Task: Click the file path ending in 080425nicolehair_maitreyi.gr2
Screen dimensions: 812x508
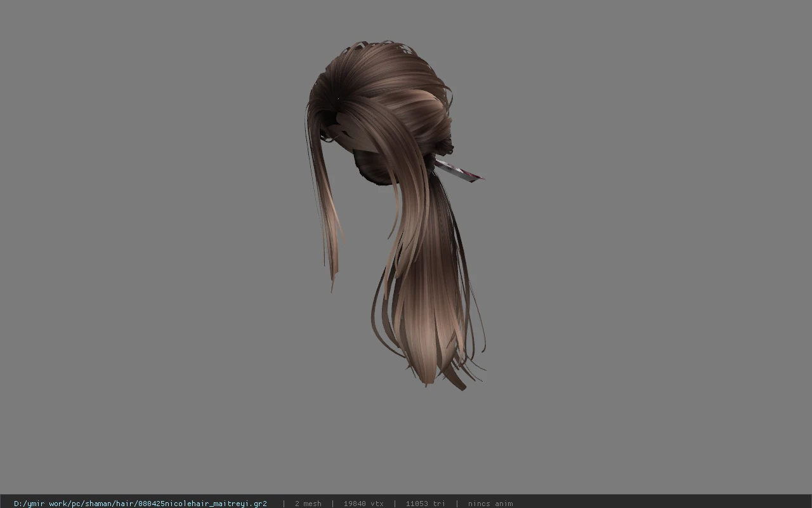Action: (x=140, y=504)
